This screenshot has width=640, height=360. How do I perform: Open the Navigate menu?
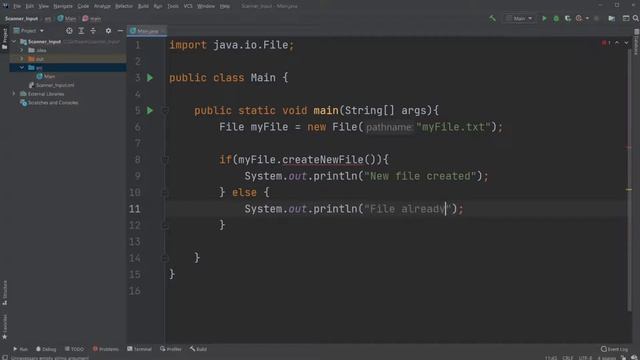click(x=63, y=6)
